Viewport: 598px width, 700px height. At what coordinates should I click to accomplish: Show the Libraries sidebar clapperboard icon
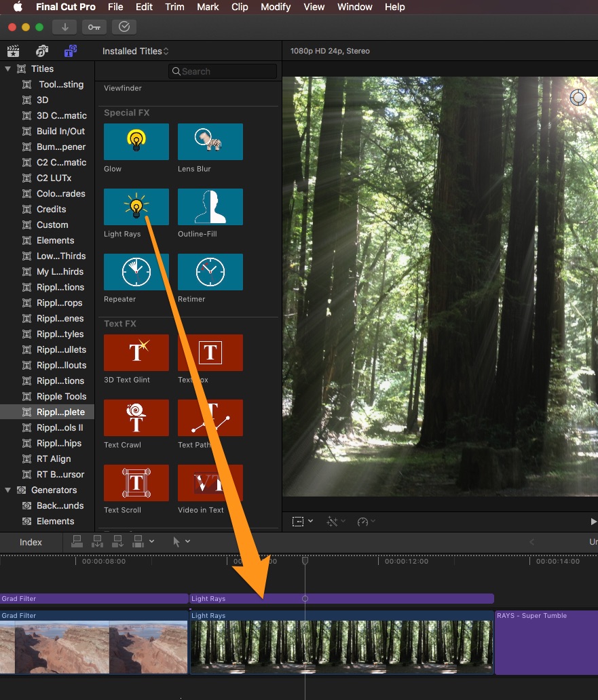tap(14, 51)
